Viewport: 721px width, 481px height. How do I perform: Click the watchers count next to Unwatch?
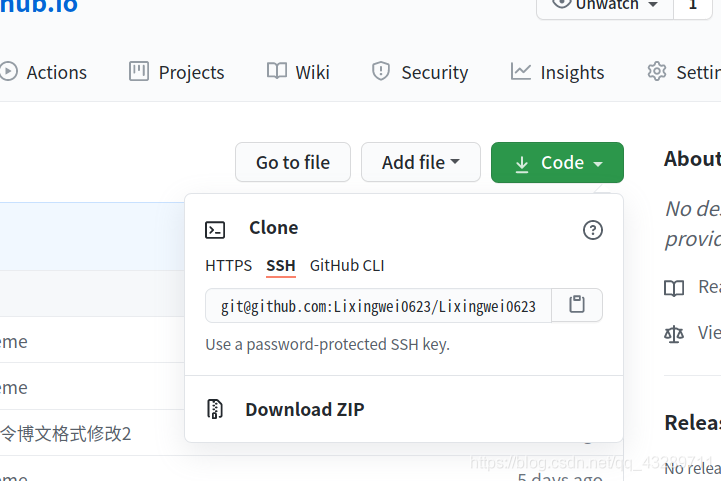[693, 6]
